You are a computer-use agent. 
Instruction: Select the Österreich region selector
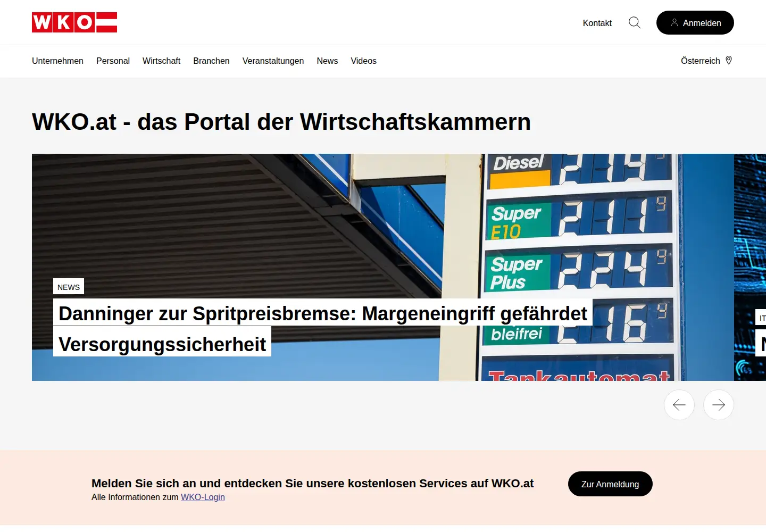pyautogui.click(x=706, y=61)
